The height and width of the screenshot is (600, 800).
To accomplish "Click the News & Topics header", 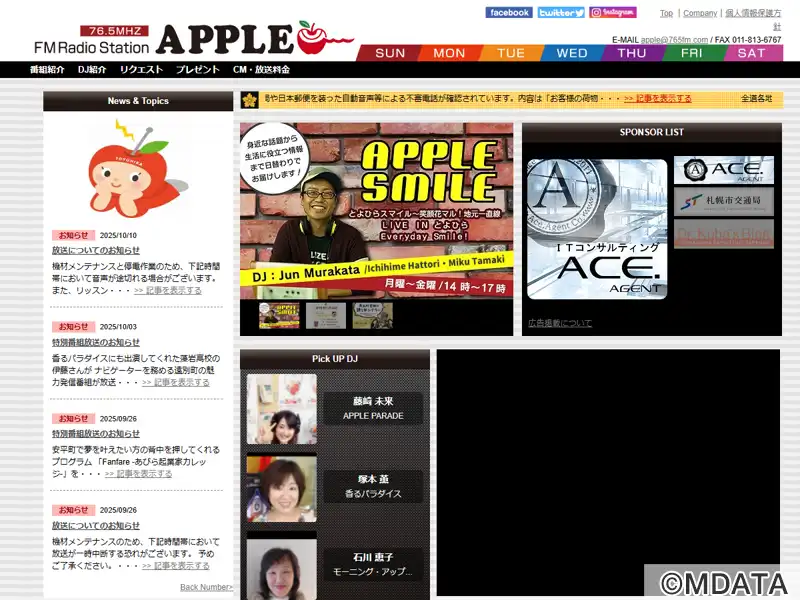I will point(138,101).
